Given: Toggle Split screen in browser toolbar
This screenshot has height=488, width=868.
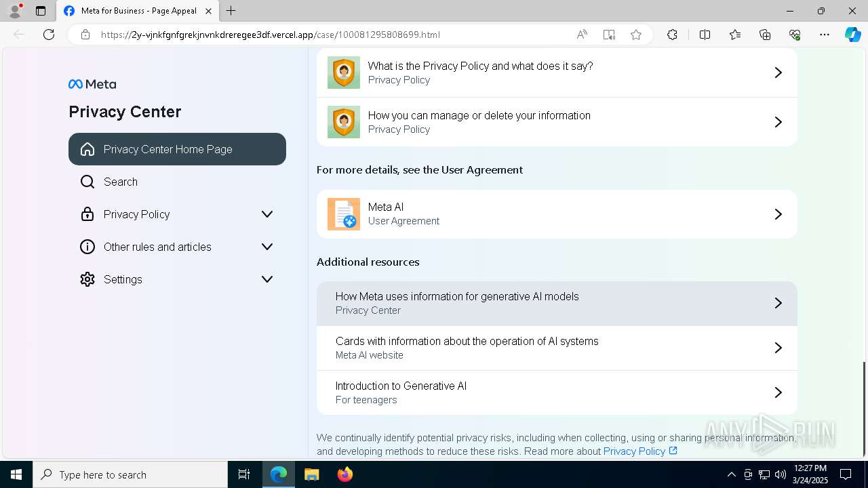Looking at the screenshot, I should 705,35.
